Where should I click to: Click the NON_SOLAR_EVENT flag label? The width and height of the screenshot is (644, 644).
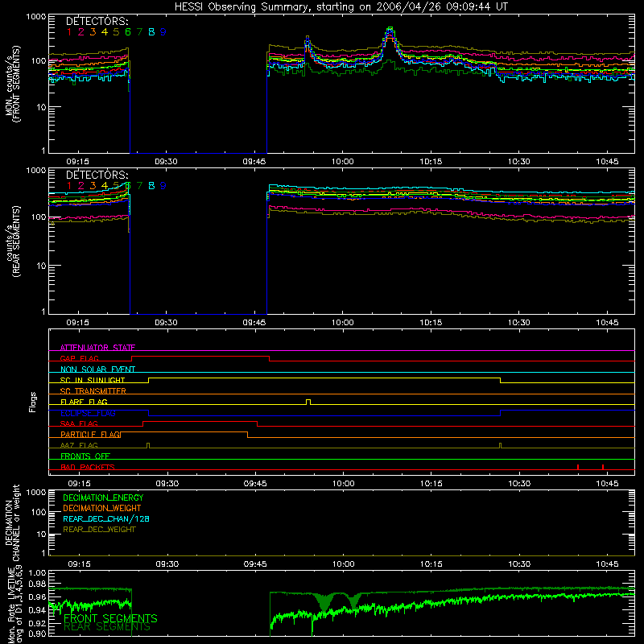click(97, 369)
